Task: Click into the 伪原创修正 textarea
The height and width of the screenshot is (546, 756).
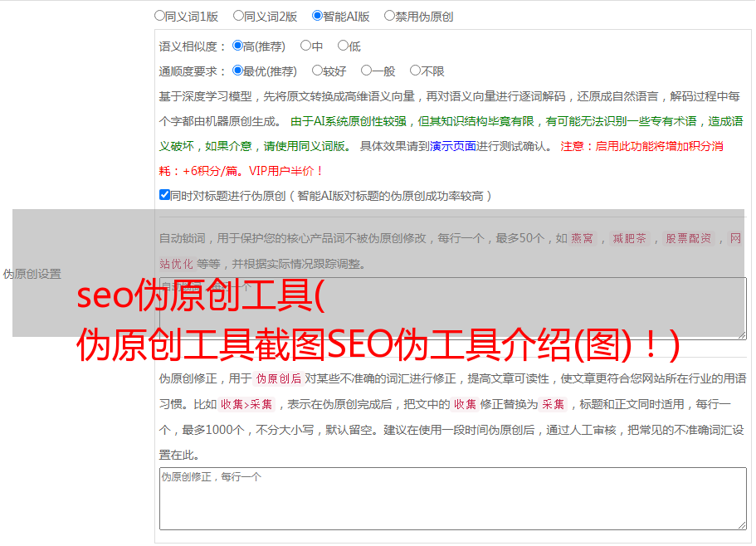Action: tap(453, 499)
